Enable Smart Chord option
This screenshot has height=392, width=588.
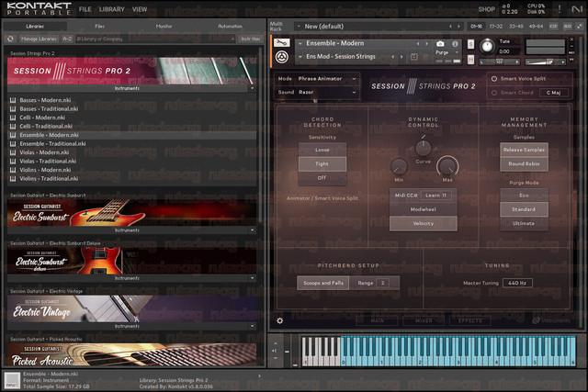click(494, 93)
